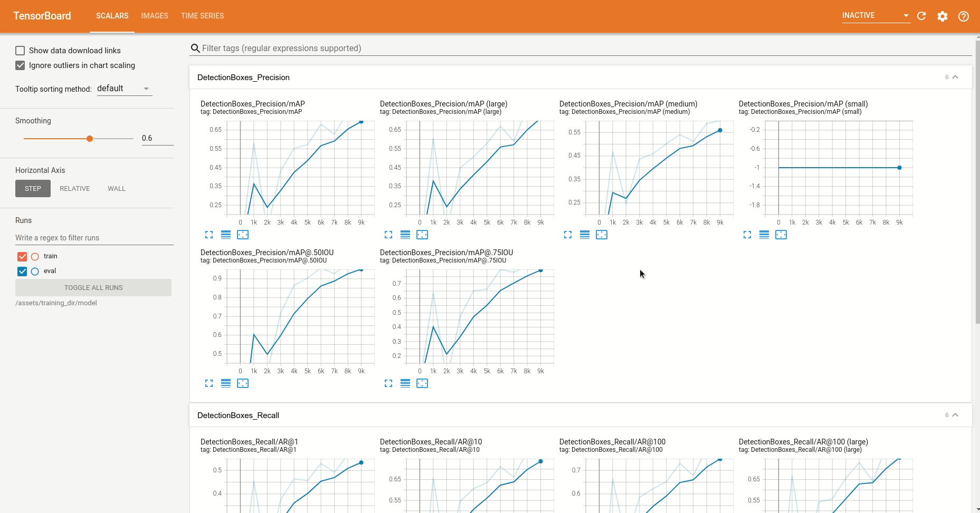Click the reload data icon in header
The height and width of the screenshot is (513, 980).
tap(921, 16)
